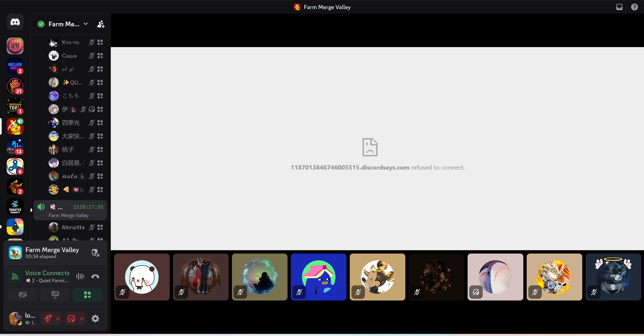Disconnect from the voice channel
The width and height of the screenshot is (644, 336).
point(95,276)
